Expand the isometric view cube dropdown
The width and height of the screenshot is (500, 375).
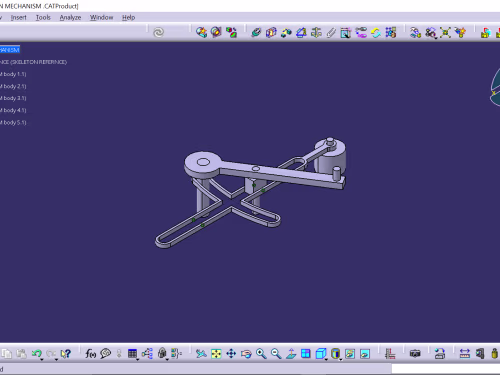(326, 359)
